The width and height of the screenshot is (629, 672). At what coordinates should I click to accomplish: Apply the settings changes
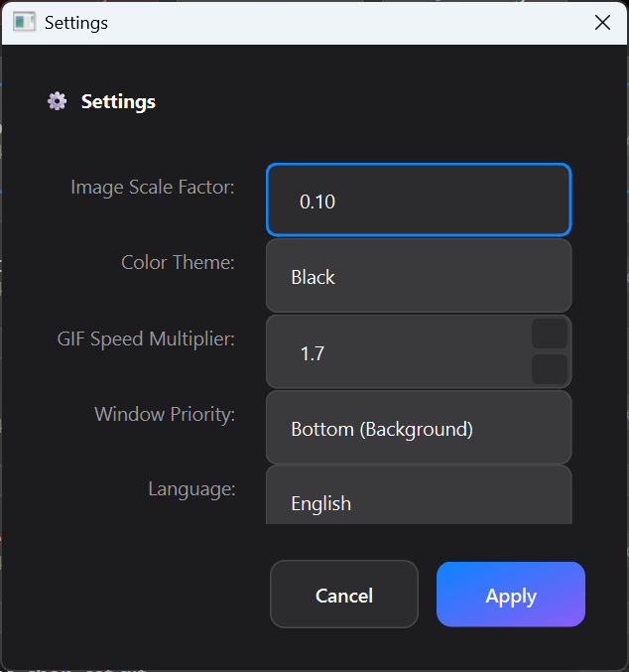pos(510,596)
